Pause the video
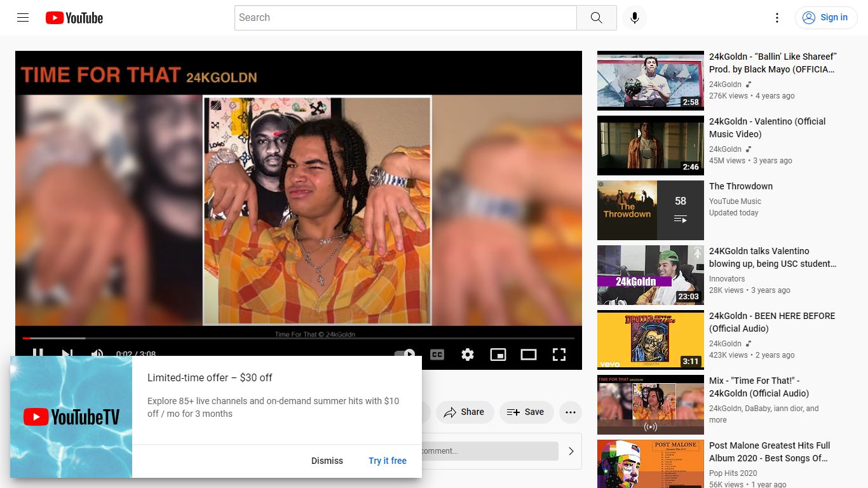 [x=37, y=353]
